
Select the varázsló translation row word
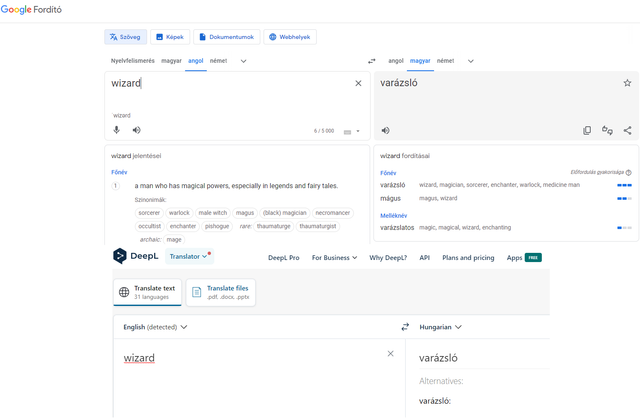click(x=393, y=185)
